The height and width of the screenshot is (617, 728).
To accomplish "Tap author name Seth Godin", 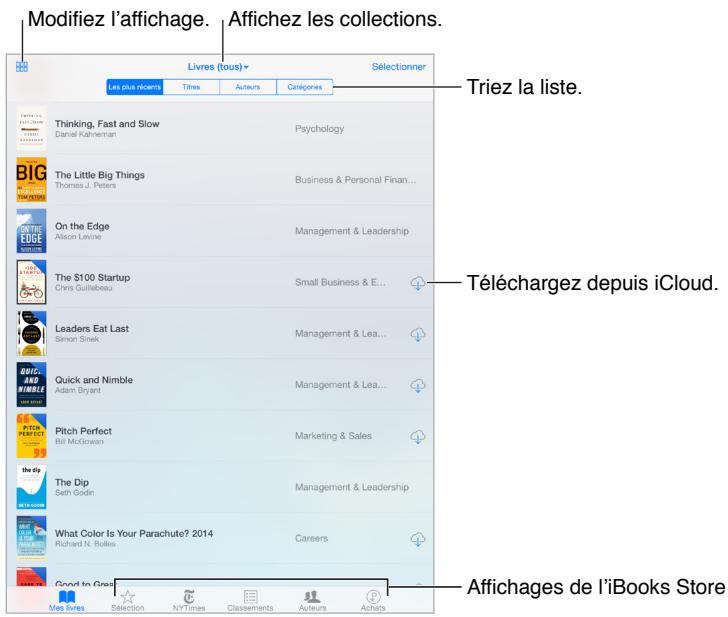I will [x=74, y=493].
